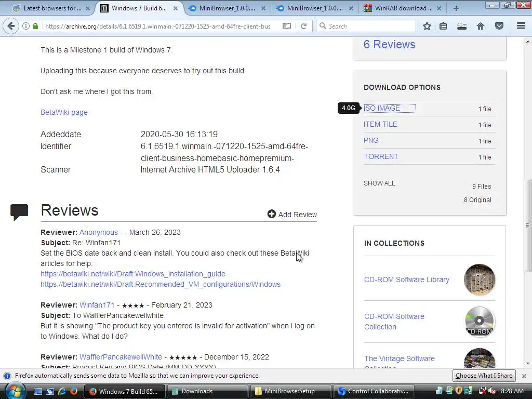532x399 pixels.
Task: Click the archive.org URL address field
Action: [158, 26]
